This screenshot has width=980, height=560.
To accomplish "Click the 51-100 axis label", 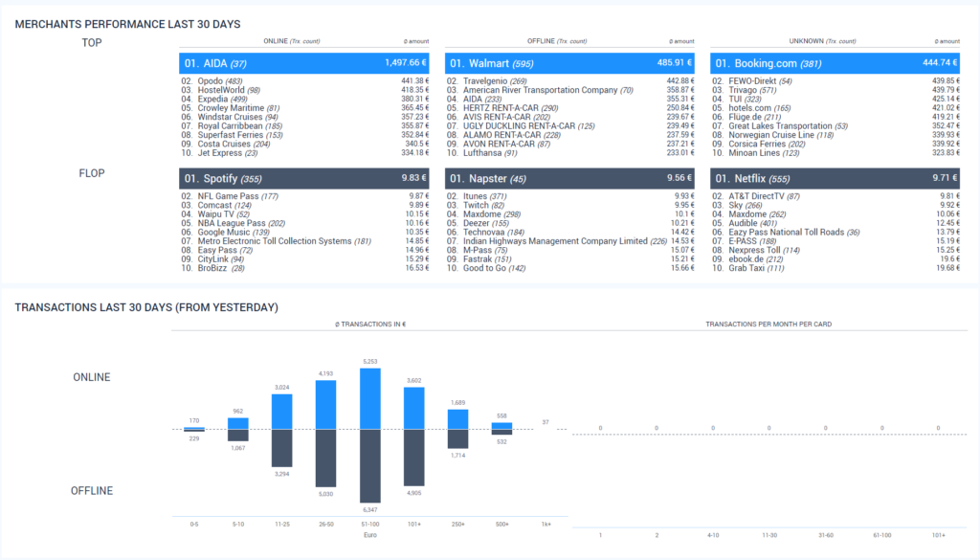I will click(x=370, y=525).
